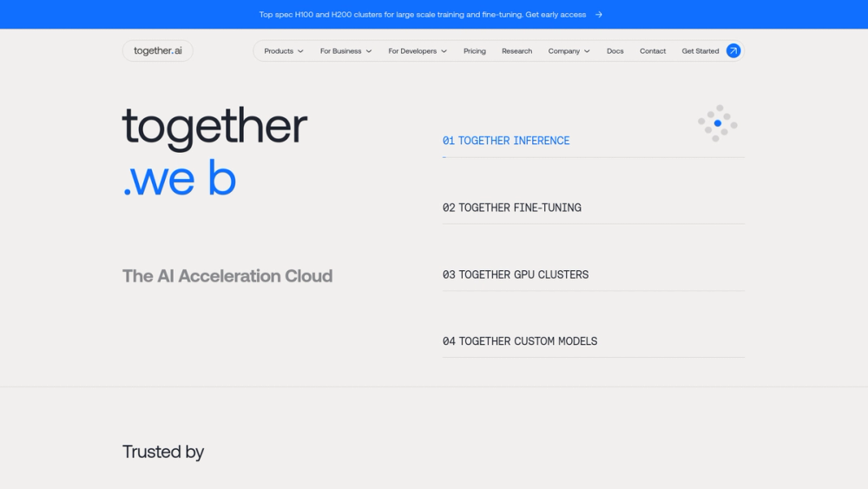Expand the Products dropdown menu
The image size is (868, 489).
pos(284,51)
